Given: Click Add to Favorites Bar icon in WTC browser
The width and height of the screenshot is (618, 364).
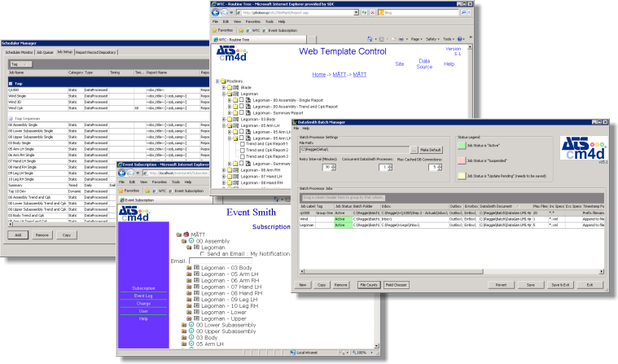Looking at the screenshot, I should tap(241, 30).
